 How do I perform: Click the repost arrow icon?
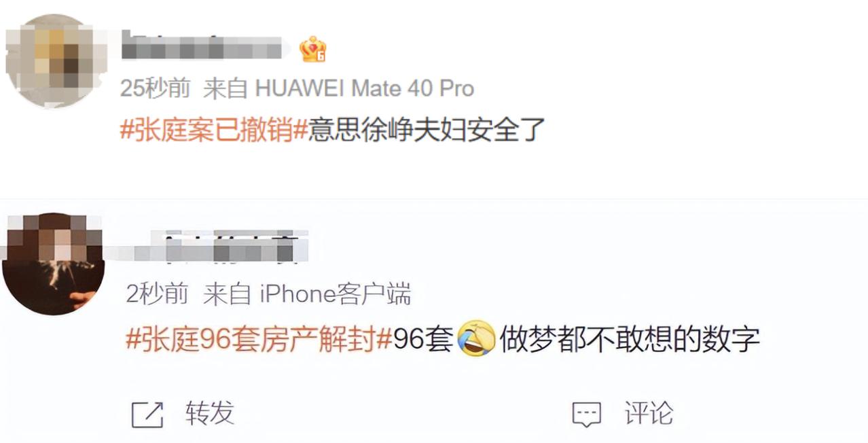(147, 414)
